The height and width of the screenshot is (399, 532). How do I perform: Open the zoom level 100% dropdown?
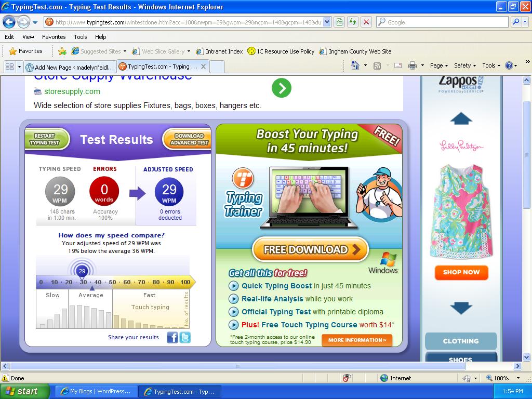pos(518,378)
